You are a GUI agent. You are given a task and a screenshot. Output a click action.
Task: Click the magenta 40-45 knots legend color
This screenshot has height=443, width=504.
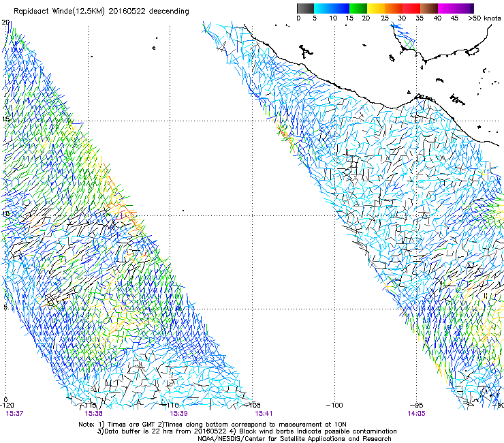(x=447, y=8)
